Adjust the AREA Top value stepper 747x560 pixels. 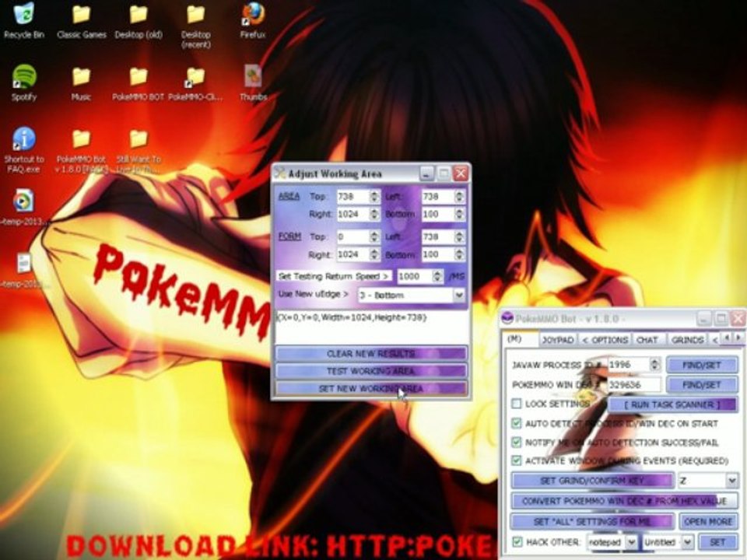[x=374, y=197]
